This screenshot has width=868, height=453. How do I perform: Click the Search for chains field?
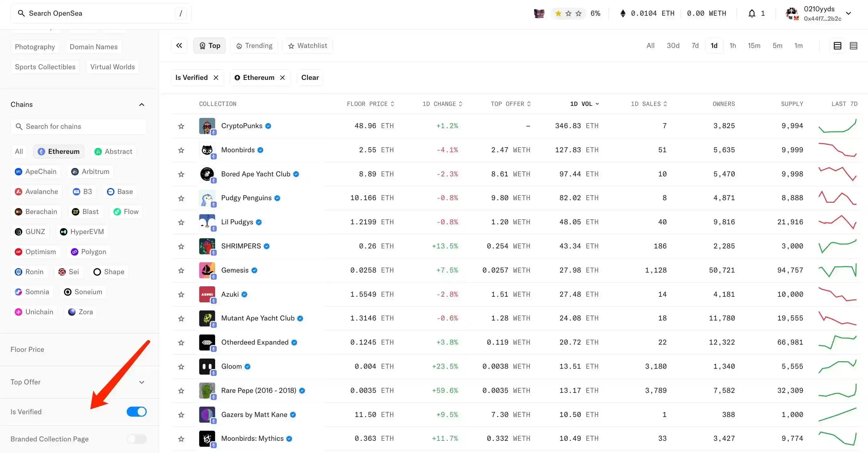(x=78, y=127)
